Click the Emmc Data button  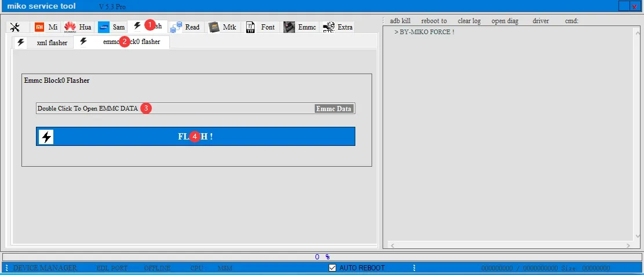coord(334,108)
